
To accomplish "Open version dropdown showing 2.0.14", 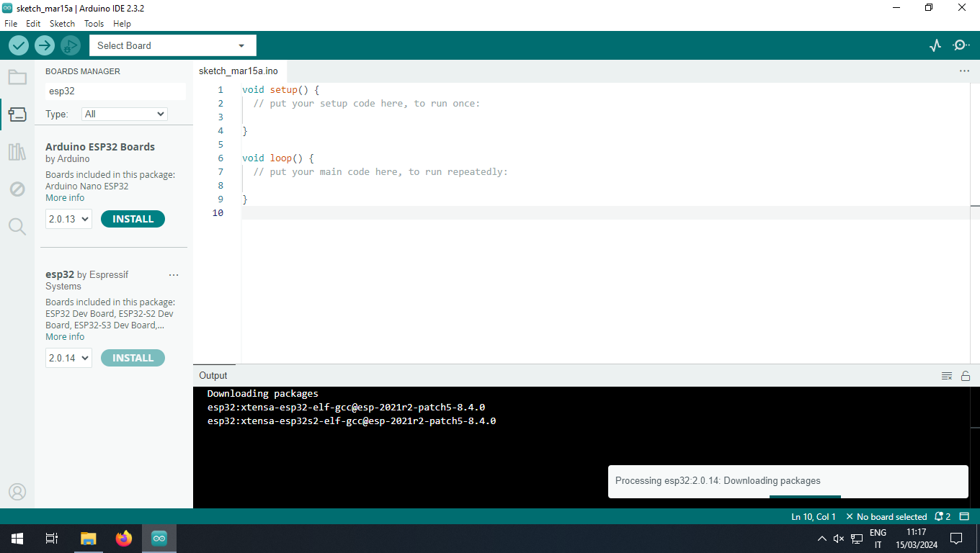I will click(x=68, y=358).
